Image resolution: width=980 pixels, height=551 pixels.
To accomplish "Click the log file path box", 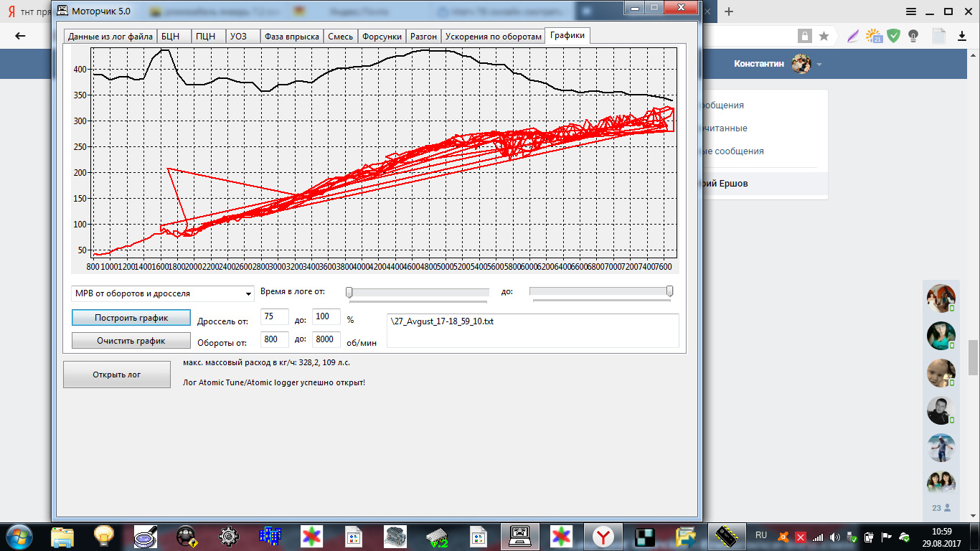I will pyautogui.click(x=532, y=330).
